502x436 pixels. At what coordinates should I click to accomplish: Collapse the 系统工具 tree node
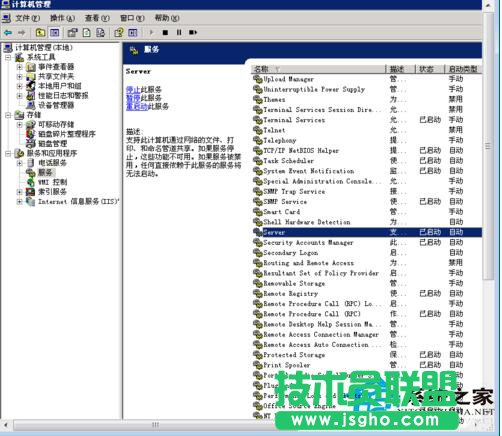click(8, 57)
